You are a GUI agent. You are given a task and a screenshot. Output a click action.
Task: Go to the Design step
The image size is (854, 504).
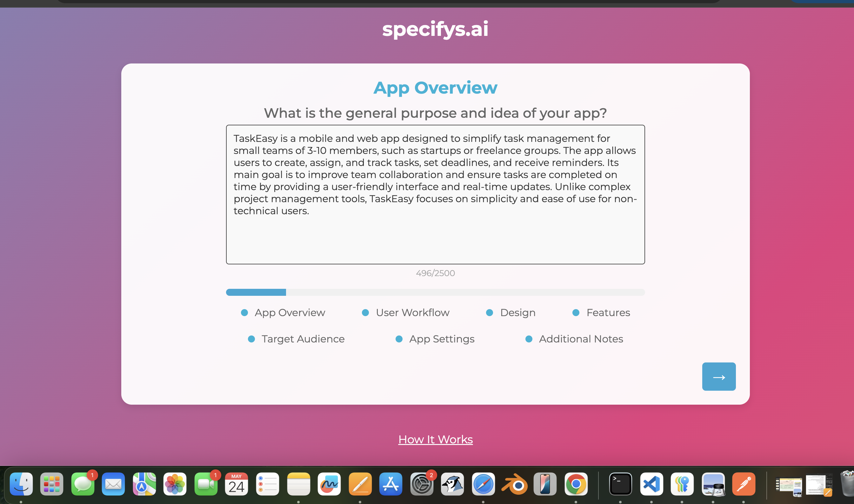click(517, 312)
